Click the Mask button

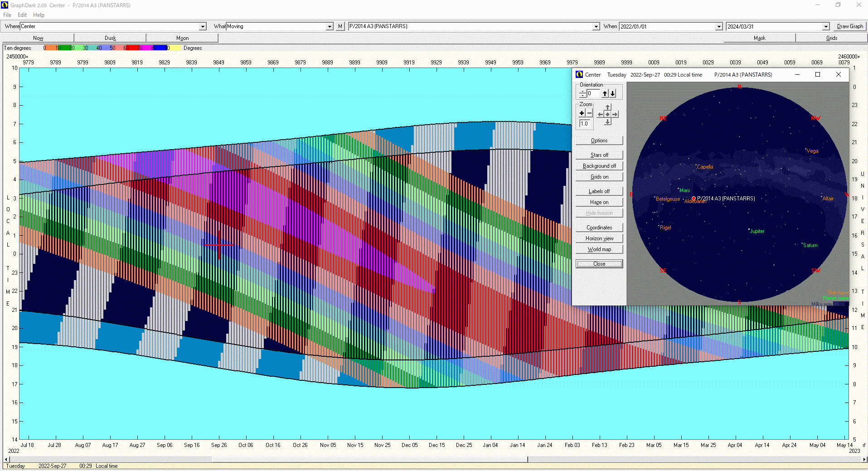pos(759,38)
